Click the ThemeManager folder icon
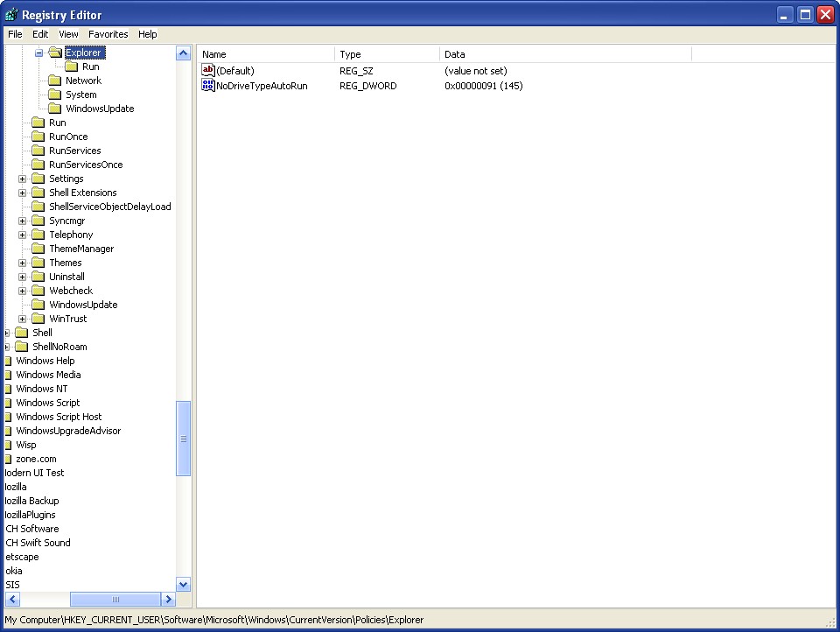 tap(38, 249)
